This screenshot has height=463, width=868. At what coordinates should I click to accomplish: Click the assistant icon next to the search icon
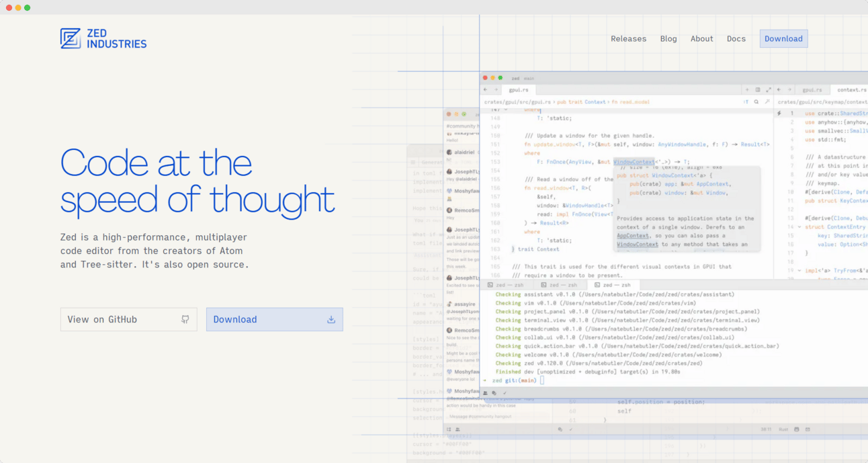point(767,102)
